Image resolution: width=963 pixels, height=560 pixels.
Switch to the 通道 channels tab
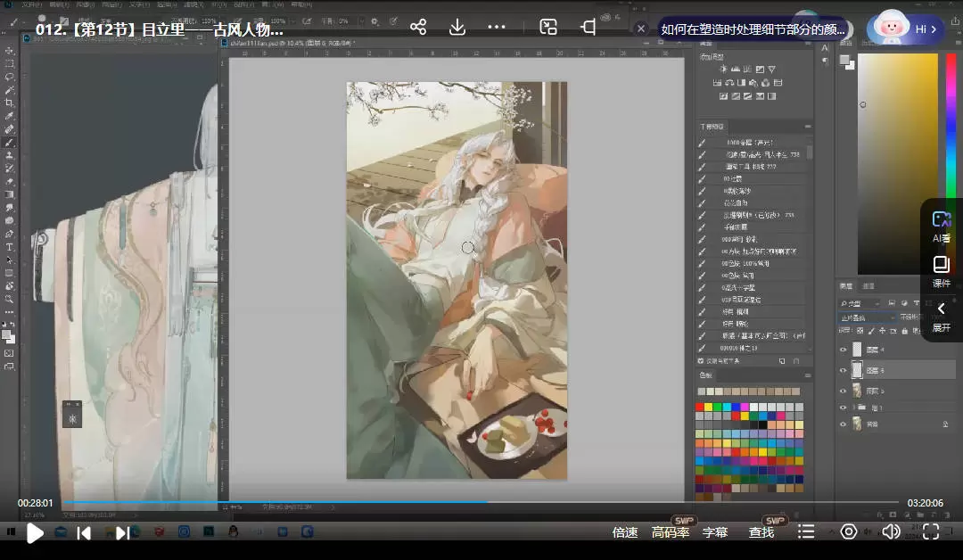click(x=868, y=286)
